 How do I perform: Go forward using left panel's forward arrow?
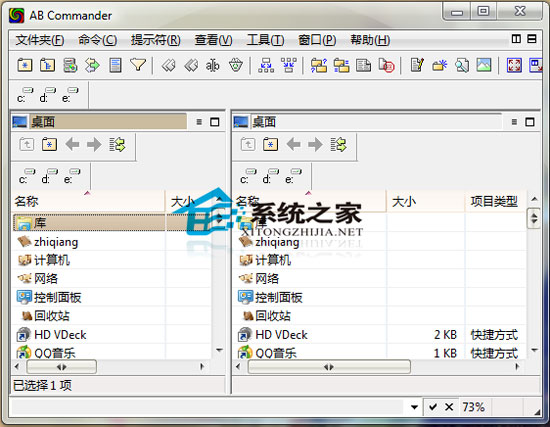click(94, 144)
